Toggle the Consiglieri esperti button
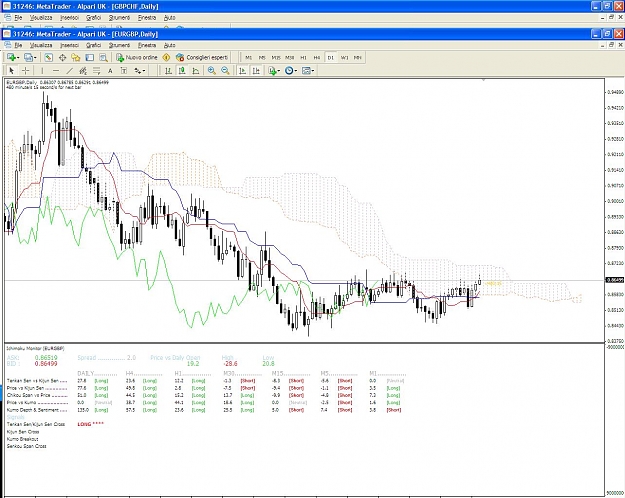625x498 pixels. [202, 57]
